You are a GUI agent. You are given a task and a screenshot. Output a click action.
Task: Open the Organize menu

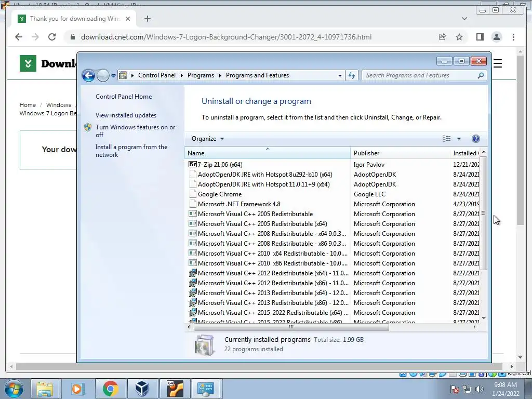tap(208, 138)
